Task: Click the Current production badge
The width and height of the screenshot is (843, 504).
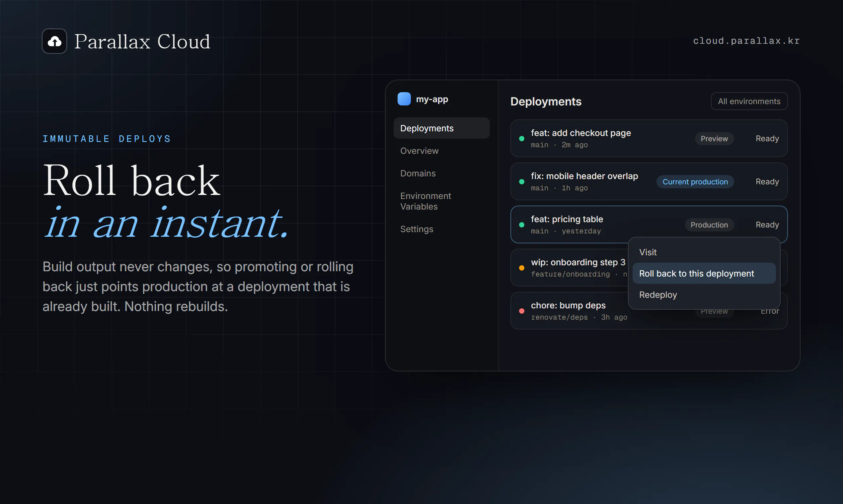Action: [695, 182]
